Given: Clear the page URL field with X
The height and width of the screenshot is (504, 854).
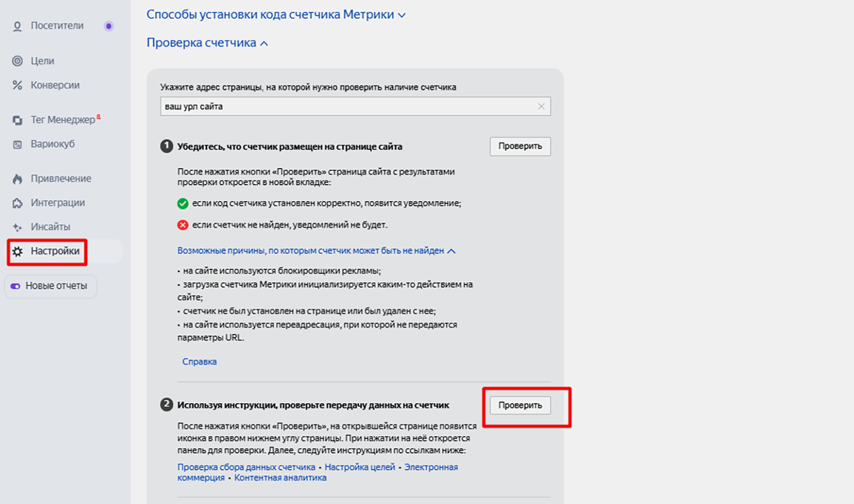Looking at the screenshot, I should [541, 106].
